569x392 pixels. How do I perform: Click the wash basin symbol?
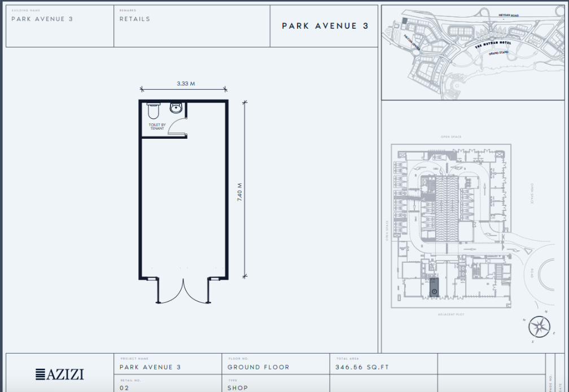pos(176,108)
